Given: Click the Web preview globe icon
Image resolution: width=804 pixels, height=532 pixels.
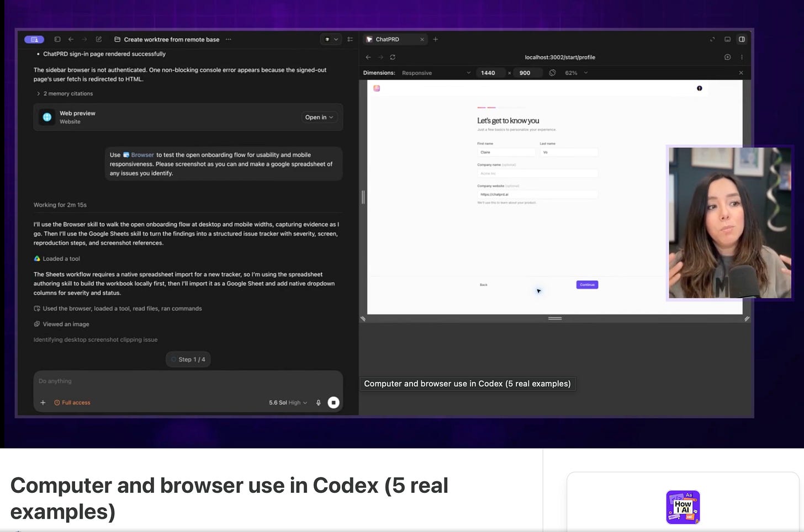Looking at the screenshot, I should tap(47, 117).
